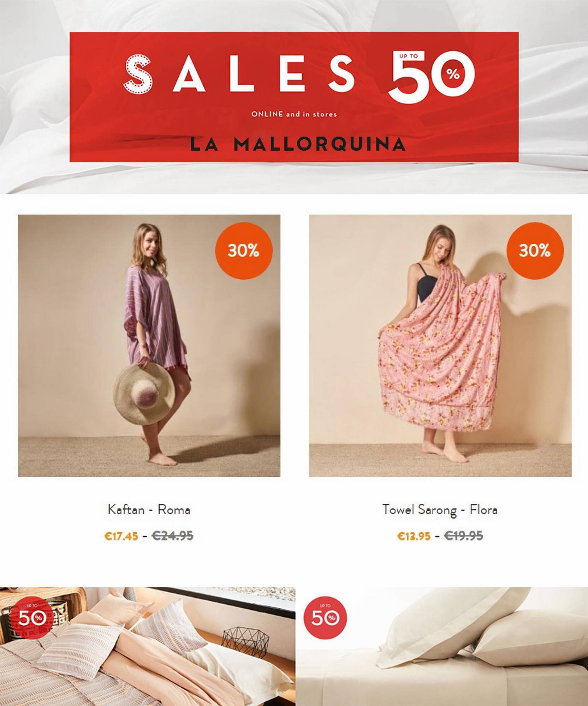Click the crossed-out €19.95 price

tap(463, 536)
